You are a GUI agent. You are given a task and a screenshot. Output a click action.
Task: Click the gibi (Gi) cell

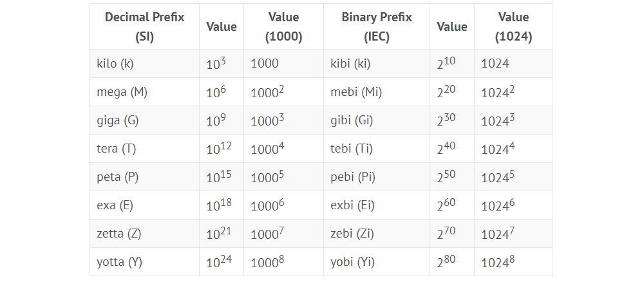[x=377, y=120]
